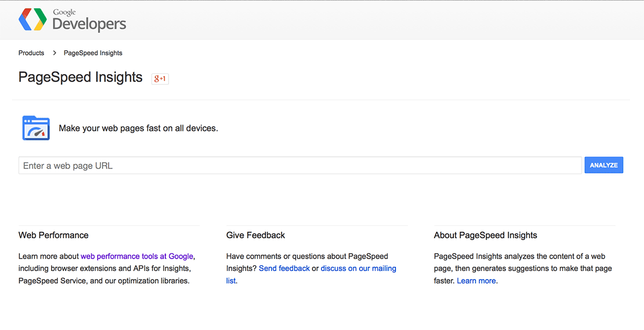Focus the Enter a web page URL field
The width and height of the screenshot is (644, 330).
pos(300,165)
